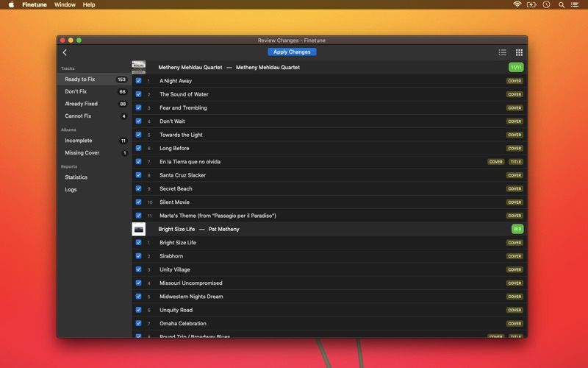
Task: Uncheck A Night Away track
Action: pos(138,81)
